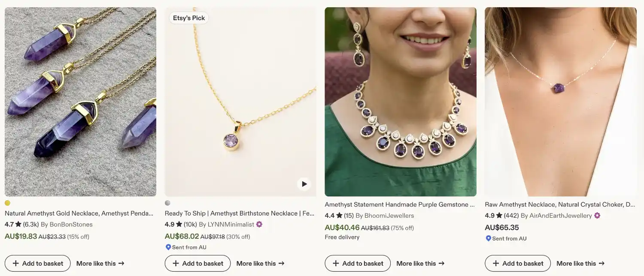Select the gold colour swatch under first necklace

tap(7, 203)
